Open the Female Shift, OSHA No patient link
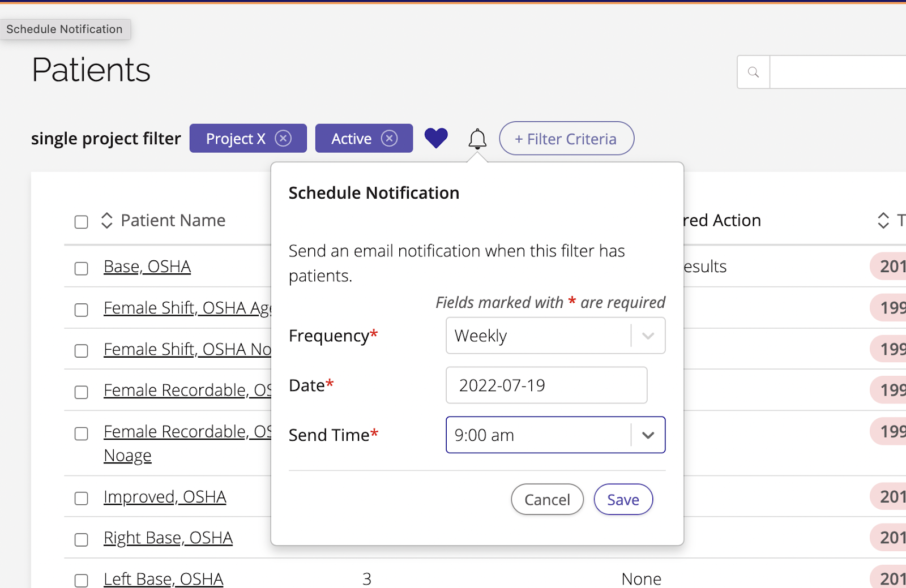The height and width of the screenshot is (588, 906). click(187, 349)
